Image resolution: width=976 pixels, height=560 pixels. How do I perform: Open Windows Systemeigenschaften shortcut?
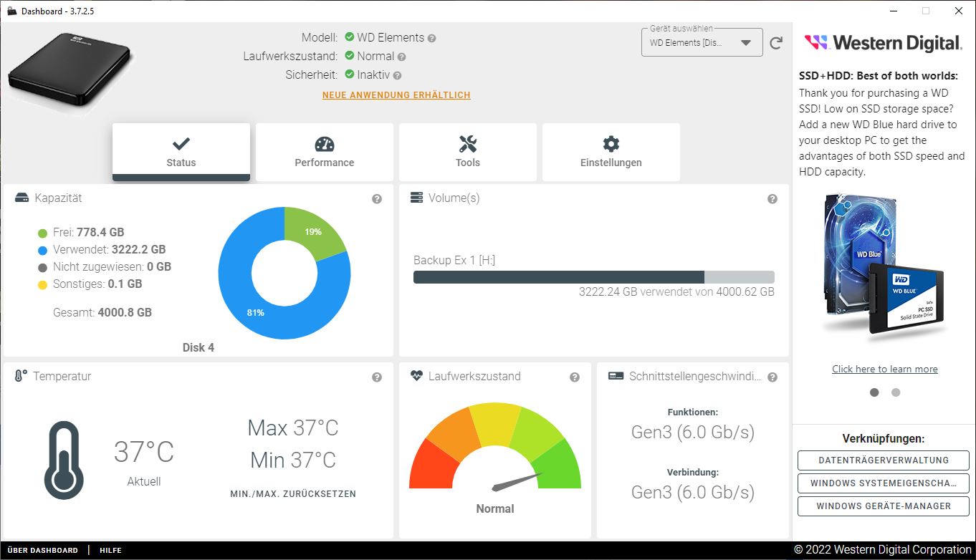pos(884,483)
